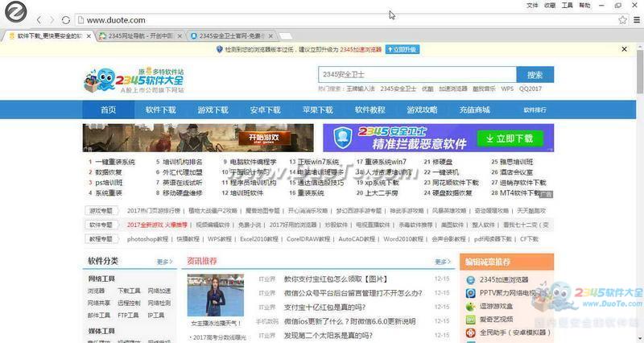Click the page vertical scrollbar thumb

640,72
